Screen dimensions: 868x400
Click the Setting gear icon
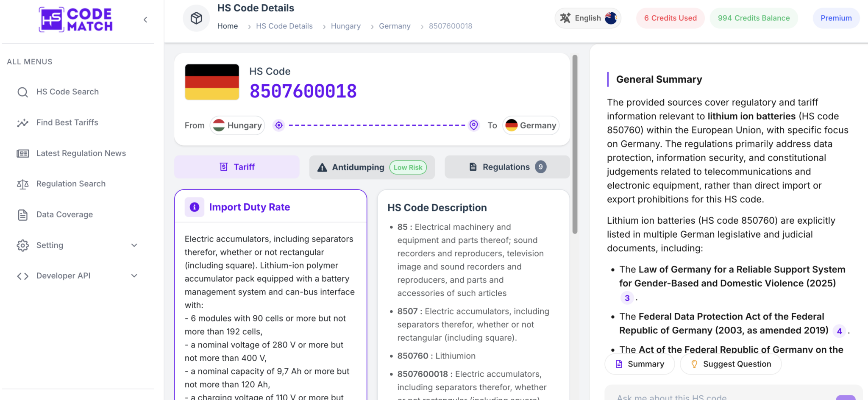[23, 245]
